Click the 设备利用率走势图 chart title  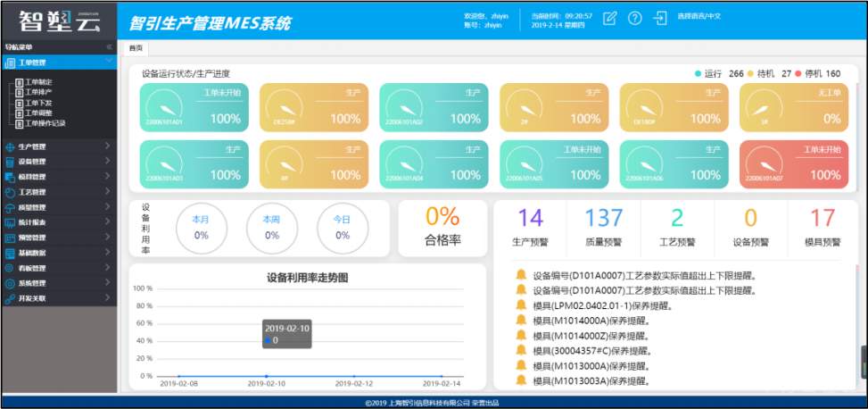pyautogui.click(x=307, y=279)
